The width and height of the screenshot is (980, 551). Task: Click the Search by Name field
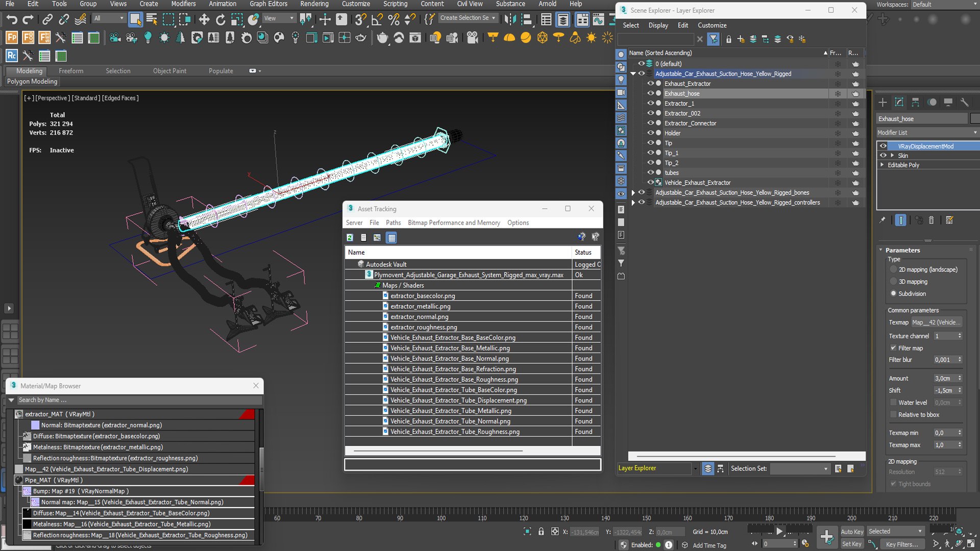coord(139,400)
